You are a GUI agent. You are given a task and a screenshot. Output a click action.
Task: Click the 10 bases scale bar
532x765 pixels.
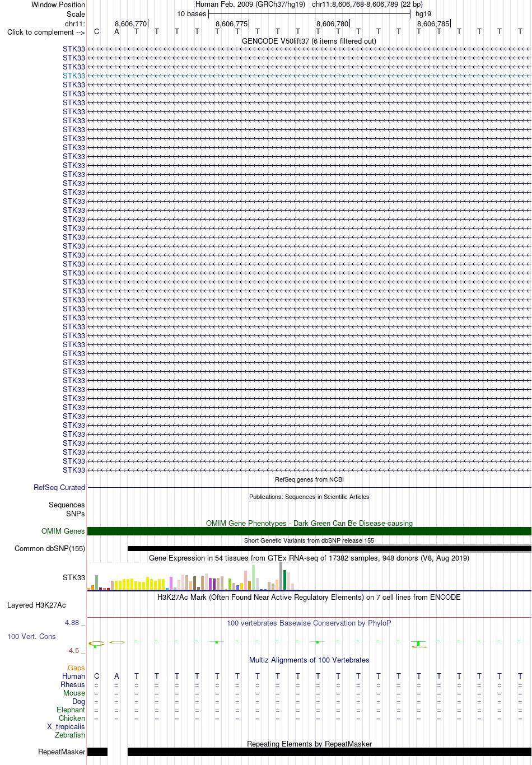pos(309,13)
